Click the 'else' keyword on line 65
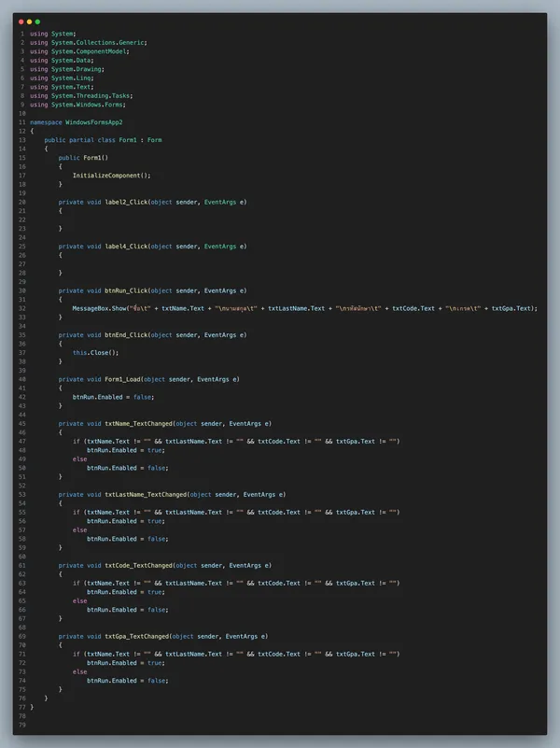560x748 pixels. (79, 601)
